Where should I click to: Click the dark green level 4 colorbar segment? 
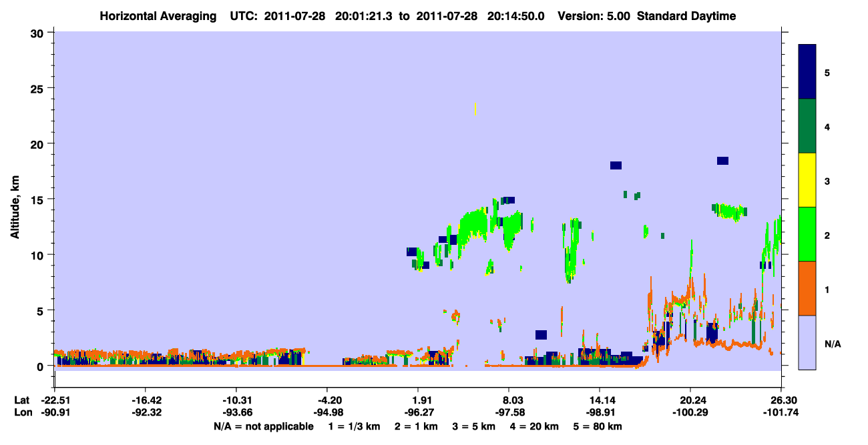click(807, 126)
